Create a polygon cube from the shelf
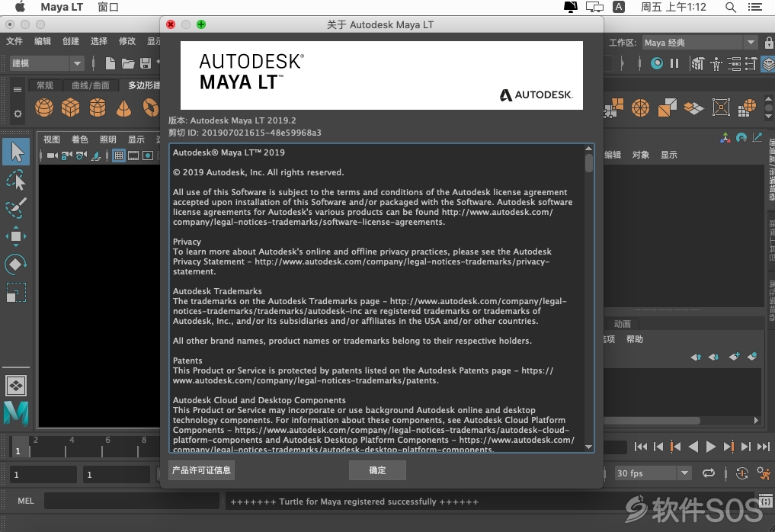 coord(70,107)
